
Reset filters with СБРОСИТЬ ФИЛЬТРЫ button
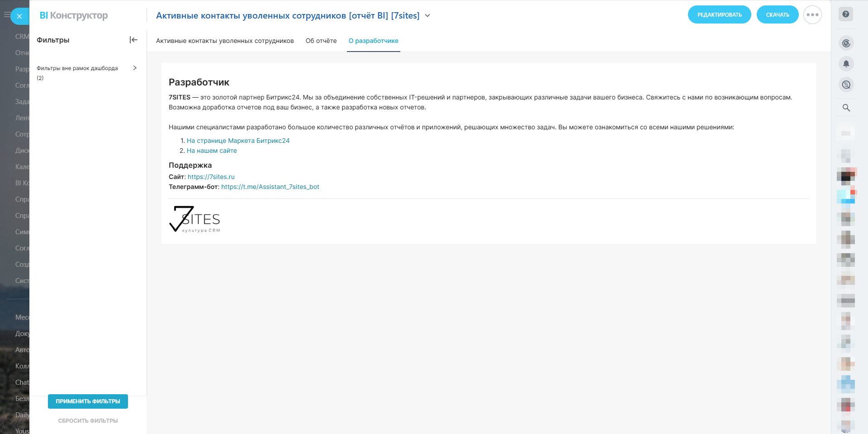(x=88, y=421)
